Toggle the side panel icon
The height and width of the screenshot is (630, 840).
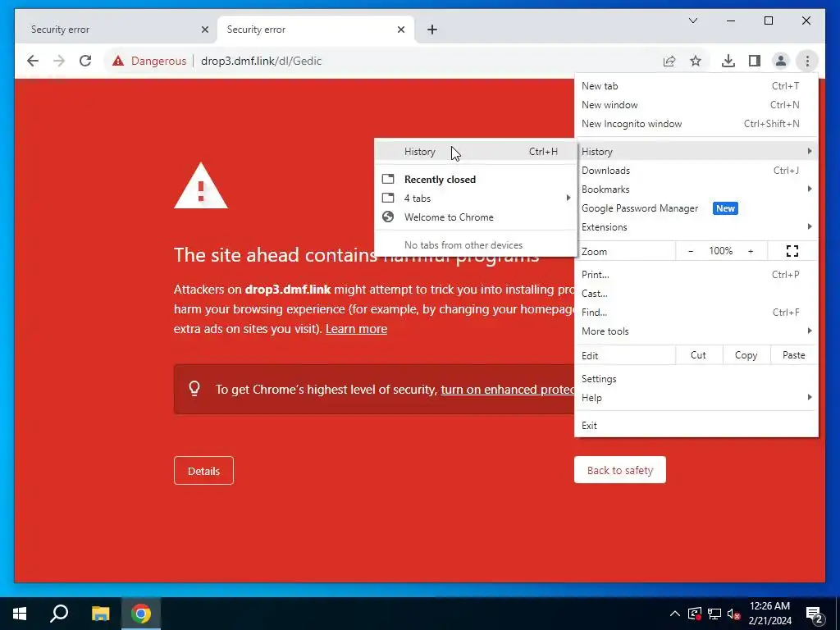(x=755, y=61)
